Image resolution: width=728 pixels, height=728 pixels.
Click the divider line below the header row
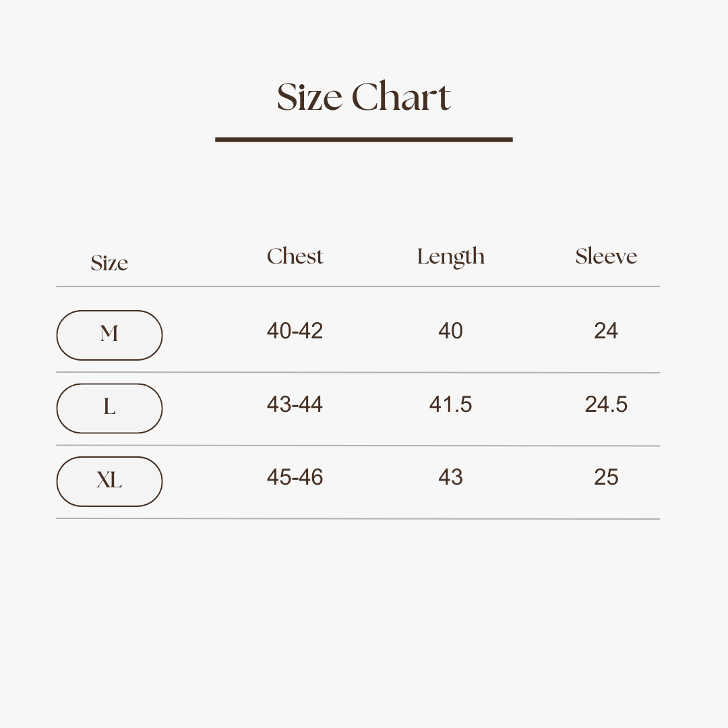357,286
